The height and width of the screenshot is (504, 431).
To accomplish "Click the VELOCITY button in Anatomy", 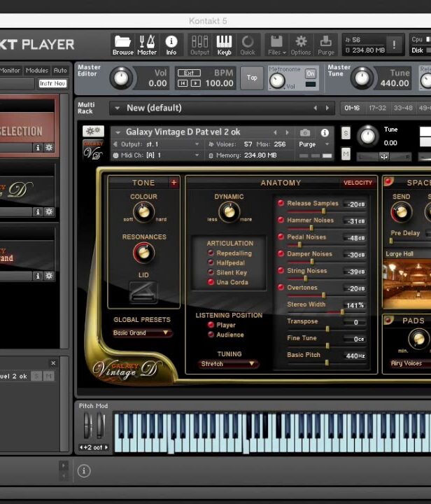I will (358, 183).
